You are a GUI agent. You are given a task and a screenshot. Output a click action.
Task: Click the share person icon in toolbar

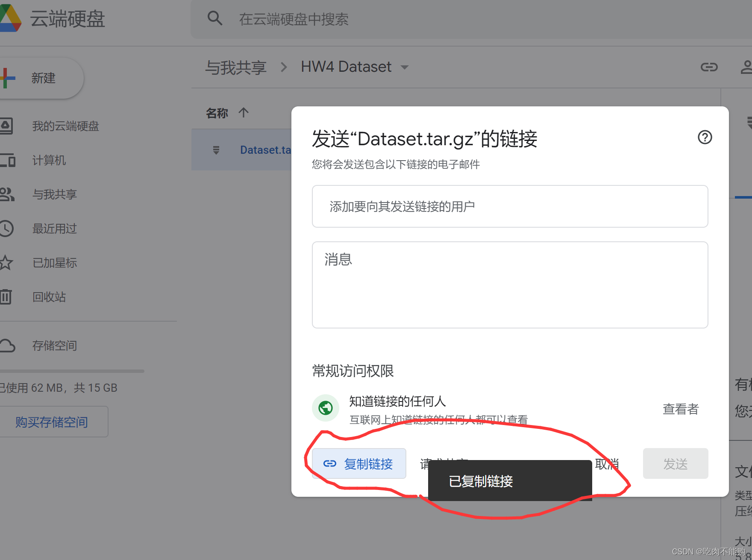click(747, 67)
